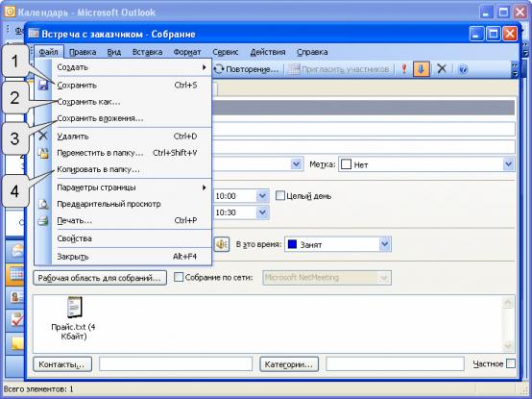Open the Файл menu
Screen dimensions: 532x399
click(x=49, y=52)
